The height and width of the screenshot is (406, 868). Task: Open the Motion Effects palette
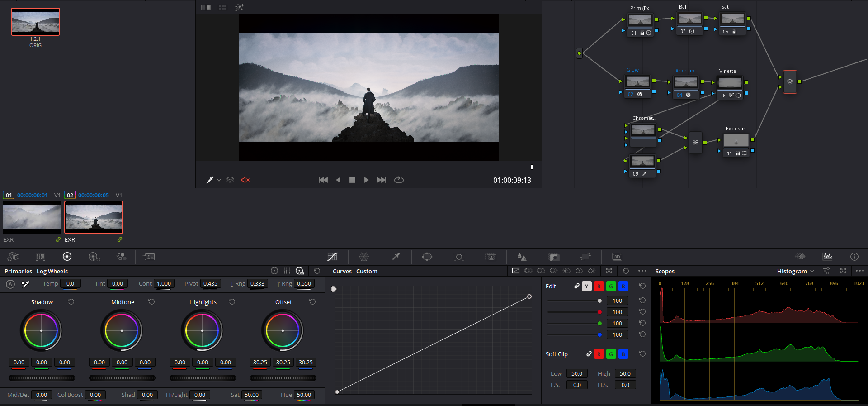[x=149, y=257]
